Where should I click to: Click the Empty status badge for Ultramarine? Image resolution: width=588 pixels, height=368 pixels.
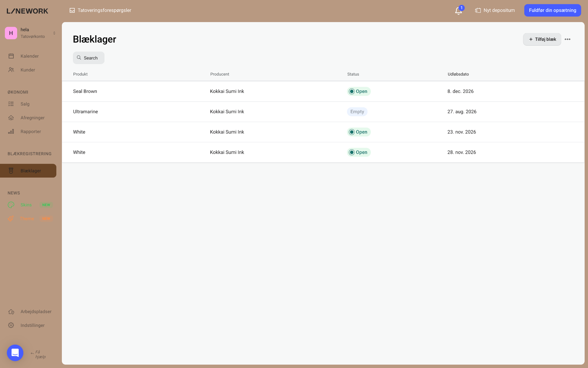357,112
